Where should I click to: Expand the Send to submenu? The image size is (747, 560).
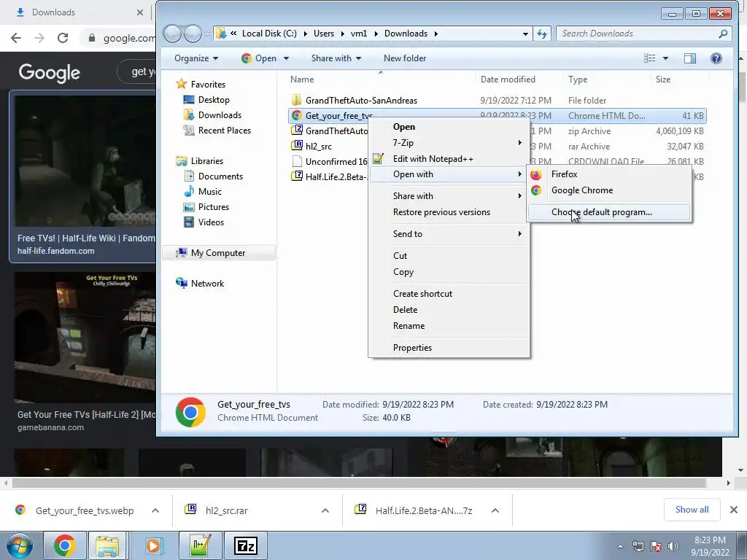point(449,234)
